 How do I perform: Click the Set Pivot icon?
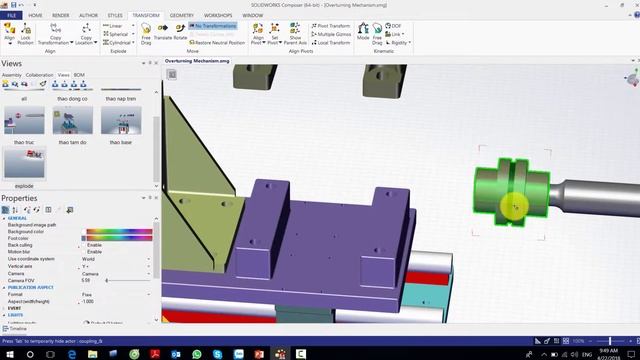[275, 29]
